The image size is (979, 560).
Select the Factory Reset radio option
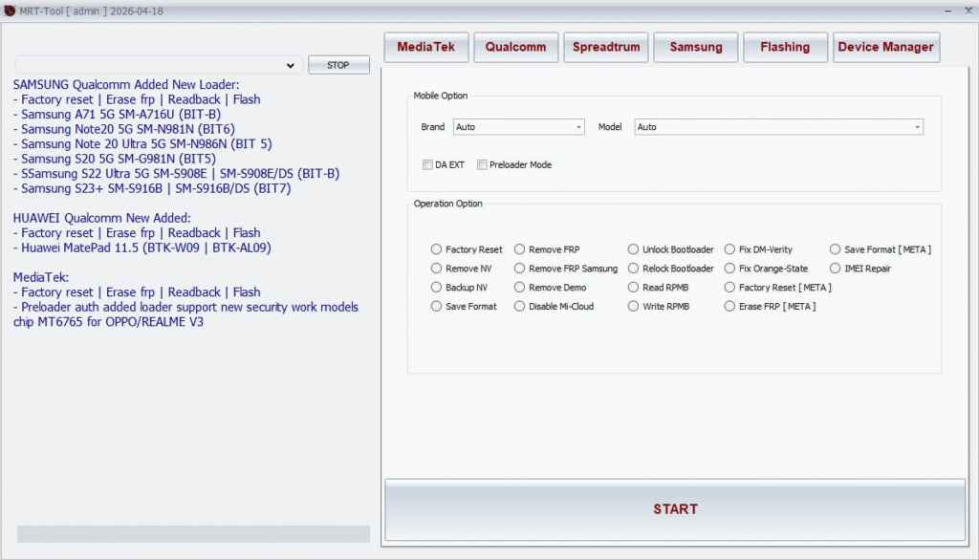437,249
